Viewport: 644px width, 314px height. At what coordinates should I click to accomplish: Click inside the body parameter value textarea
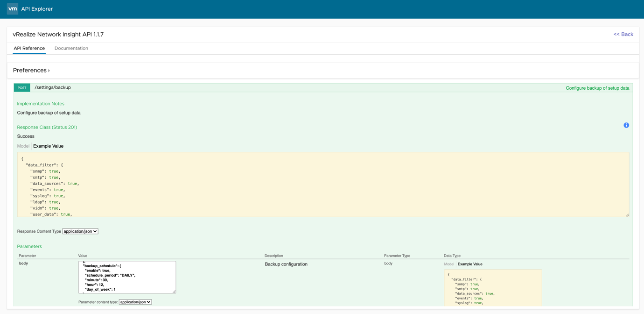point(127,277)
